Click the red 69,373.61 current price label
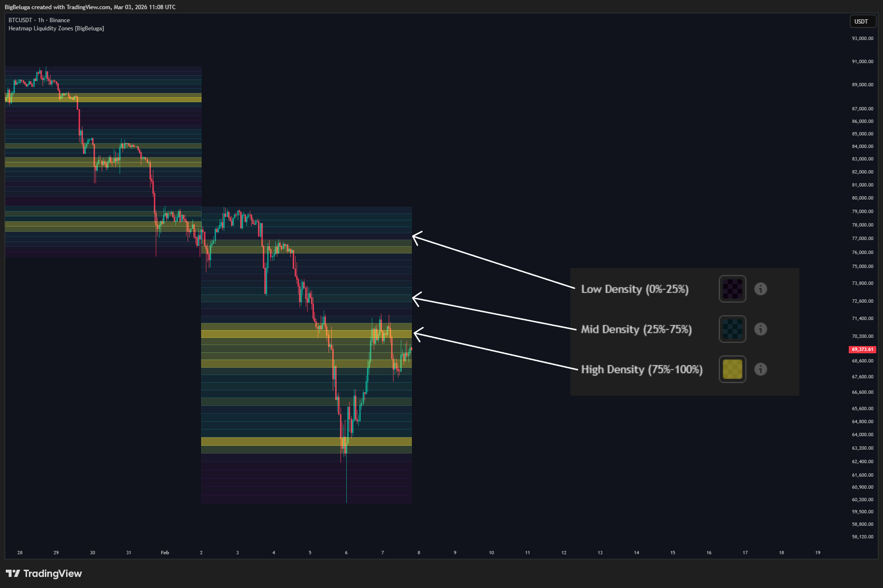The width and height of the screenshot is (883, 588). [862, 349]
